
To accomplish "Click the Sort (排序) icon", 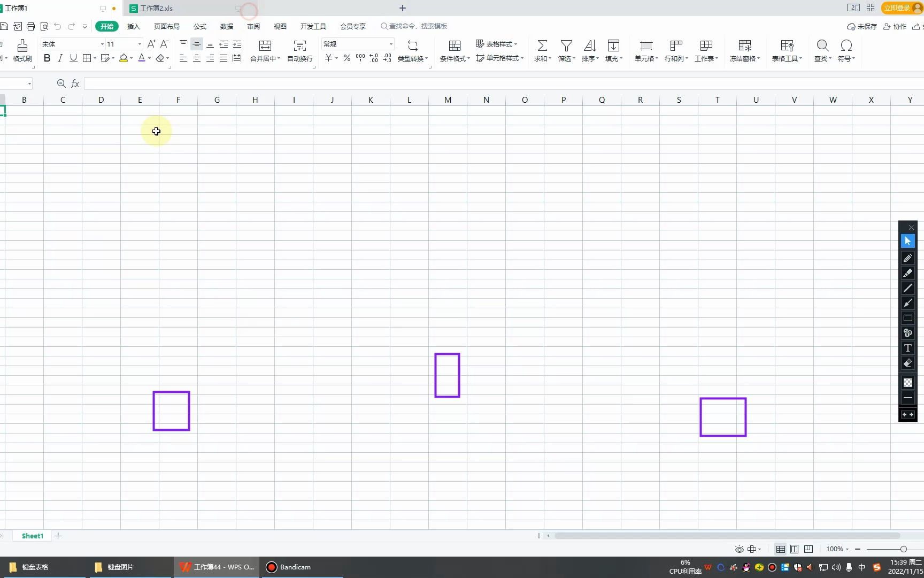I will (590, 46).
